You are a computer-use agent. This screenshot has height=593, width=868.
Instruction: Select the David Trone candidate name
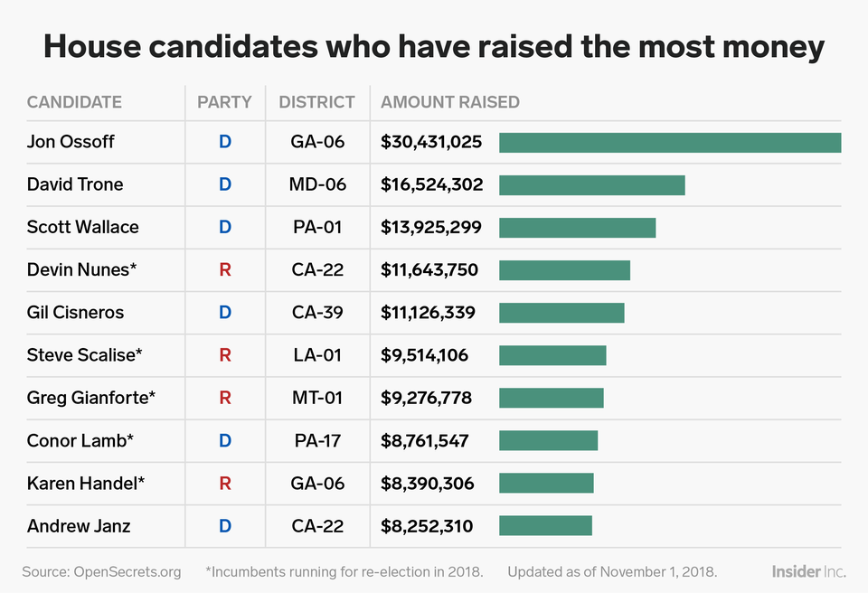pyautogui.click(x=75, y=185)
